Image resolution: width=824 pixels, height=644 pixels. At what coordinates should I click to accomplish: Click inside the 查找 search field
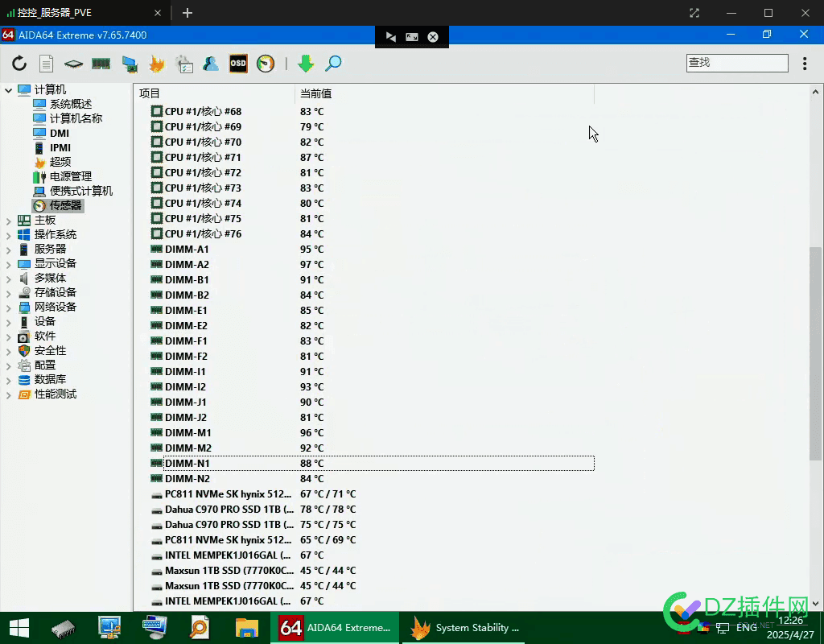coord(736,63)
